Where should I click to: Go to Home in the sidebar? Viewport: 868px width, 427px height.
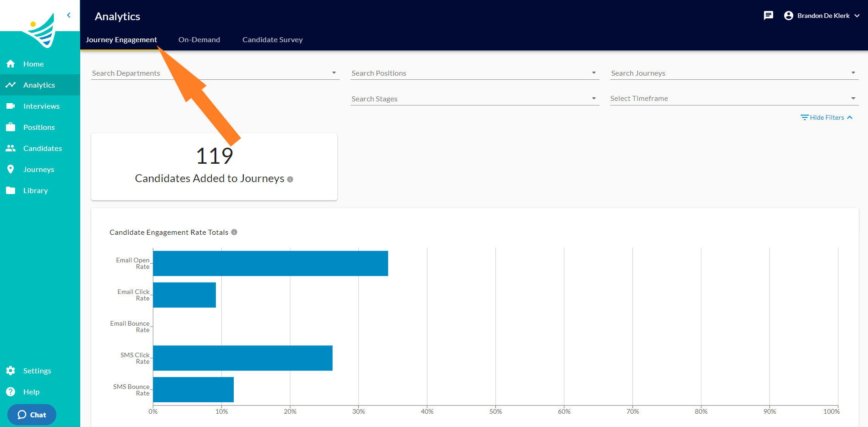pyautogui.click(x=40, y=64)
